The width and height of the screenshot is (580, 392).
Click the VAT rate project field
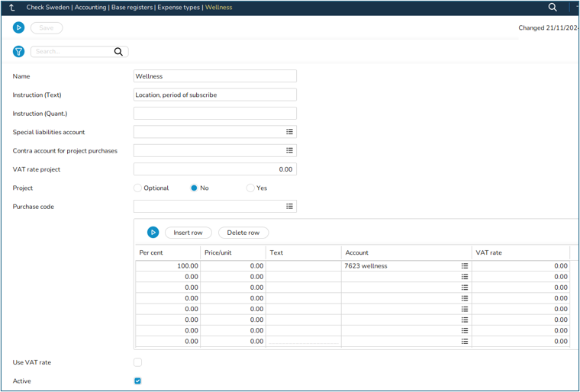pos(215,169)
